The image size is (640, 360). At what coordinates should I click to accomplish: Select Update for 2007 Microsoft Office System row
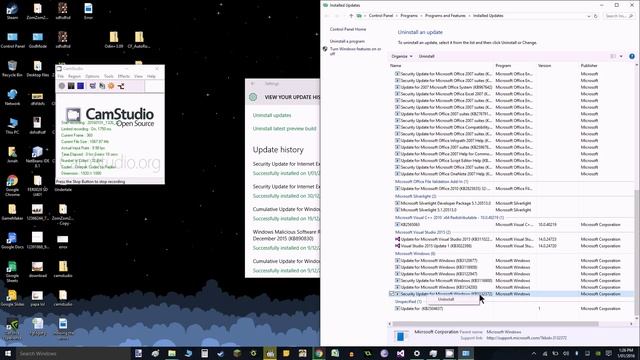pyautogui.click(x=511, y=87)
